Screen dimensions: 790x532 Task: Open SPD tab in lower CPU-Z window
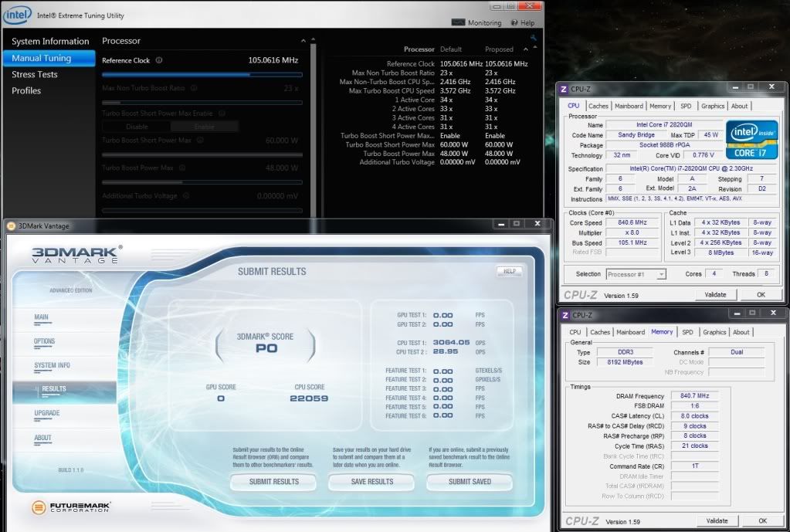687,332
